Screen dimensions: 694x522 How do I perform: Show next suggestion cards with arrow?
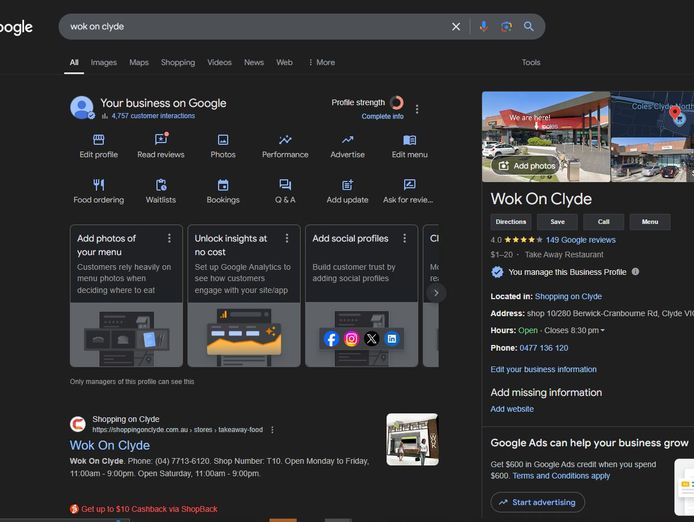click(x=436, y=293)
